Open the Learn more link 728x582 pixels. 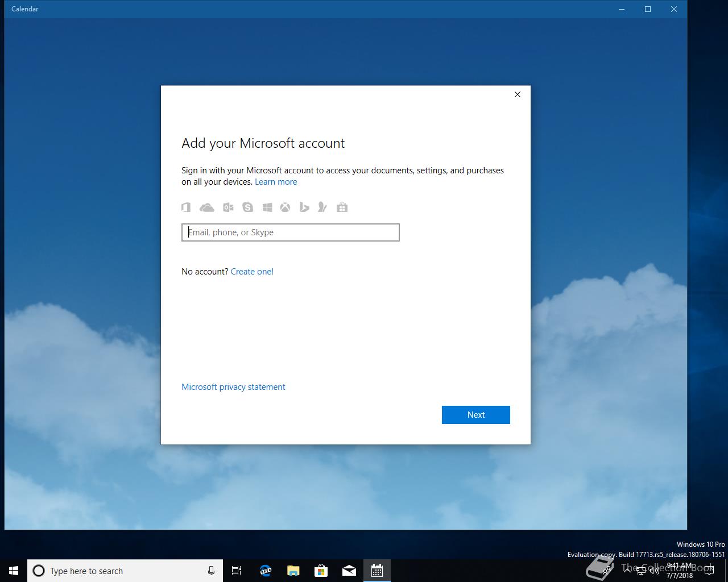[276, 182]
